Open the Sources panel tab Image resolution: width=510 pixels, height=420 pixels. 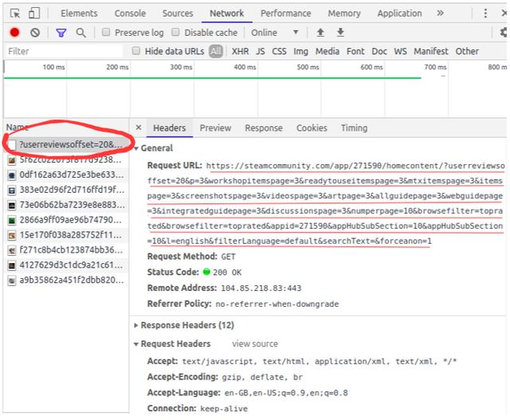point(178,14)
